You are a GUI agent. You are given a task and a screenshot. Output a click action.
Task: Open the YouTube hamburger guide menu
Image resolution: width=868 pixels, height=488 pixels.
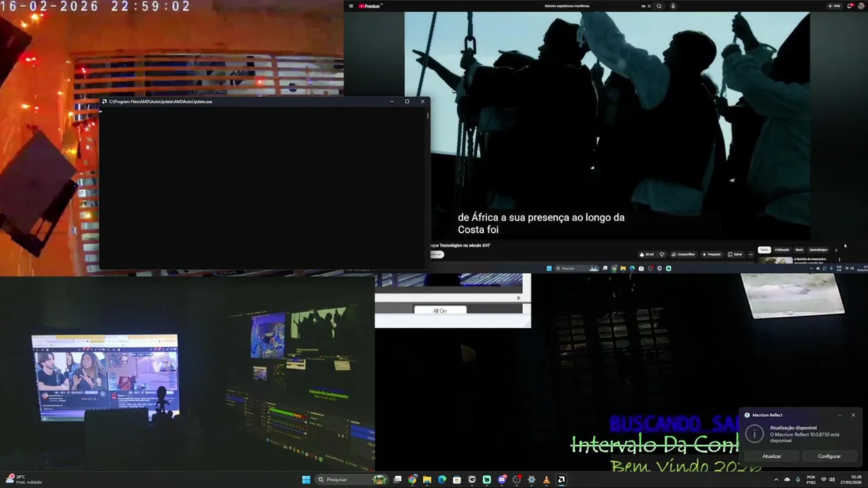[351, 6]
